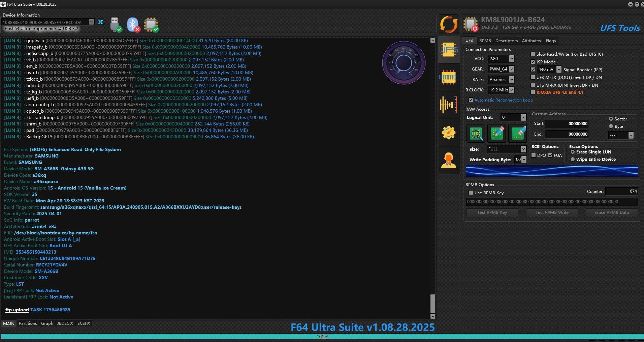Switch to the SCSI® log tab
This screenshot has height=342, width=644.
click(84, 323)
